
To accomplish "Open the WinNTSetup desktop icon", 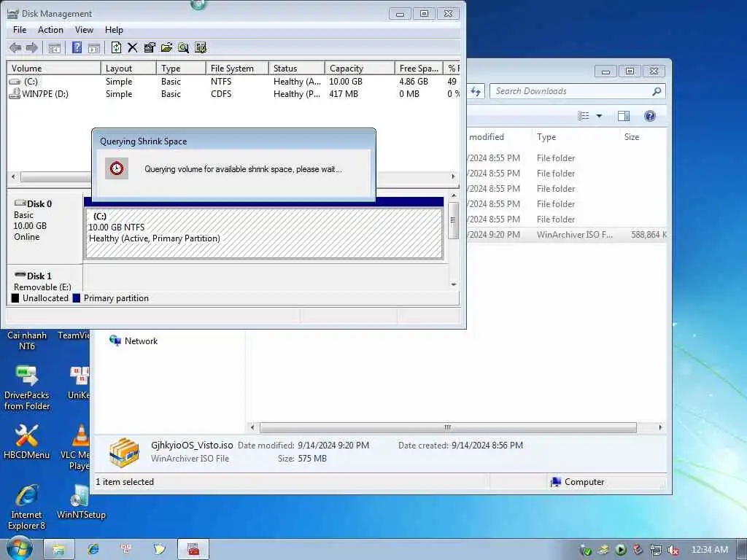I will point(81,502).
